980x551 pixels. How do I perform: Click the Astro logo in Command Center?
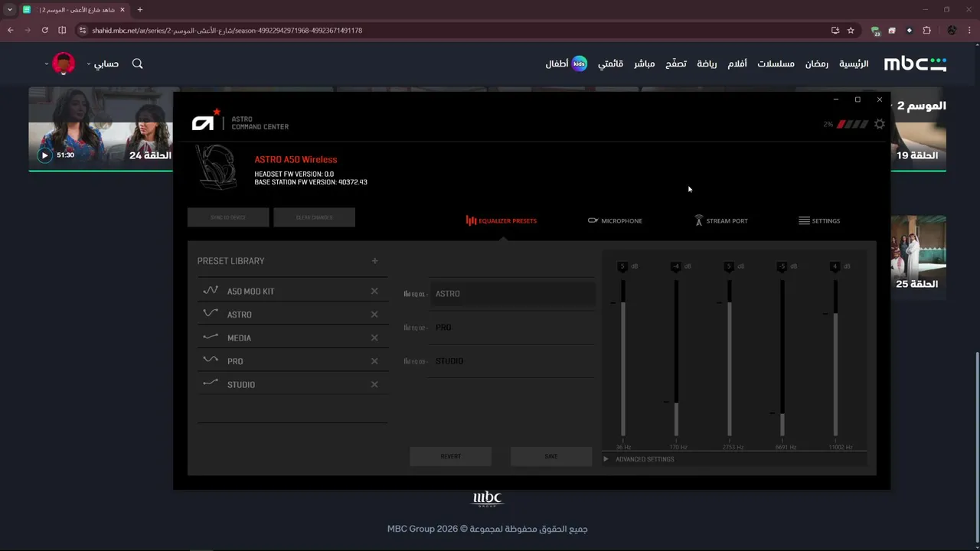tap(206, 121)
